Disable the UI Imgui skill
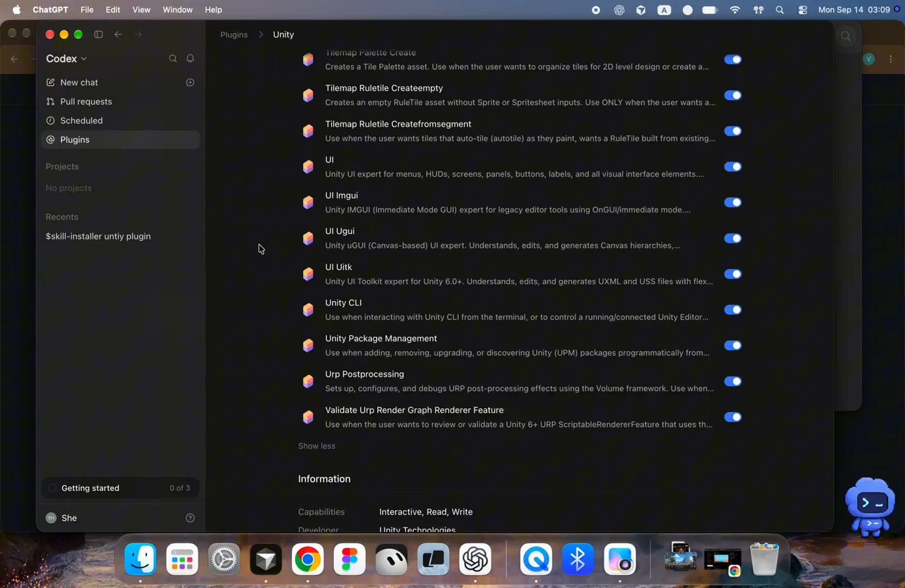 732,202
